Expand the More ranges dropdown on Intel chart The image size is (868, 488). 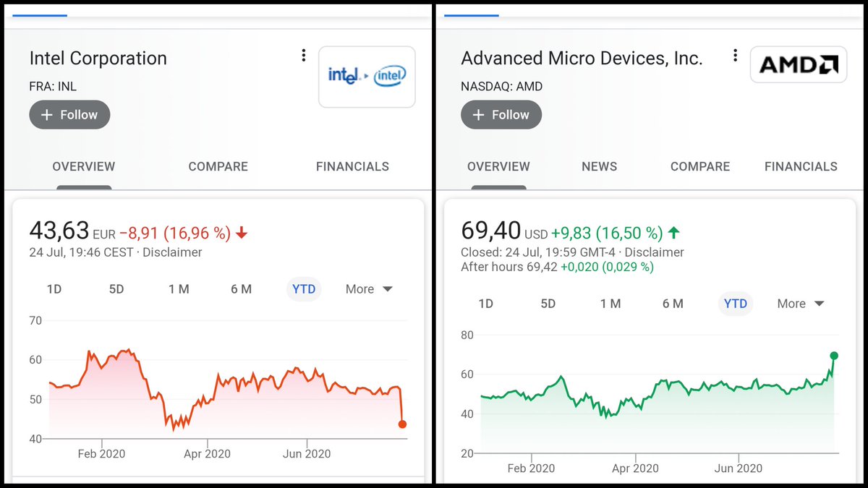pos(369,289)
